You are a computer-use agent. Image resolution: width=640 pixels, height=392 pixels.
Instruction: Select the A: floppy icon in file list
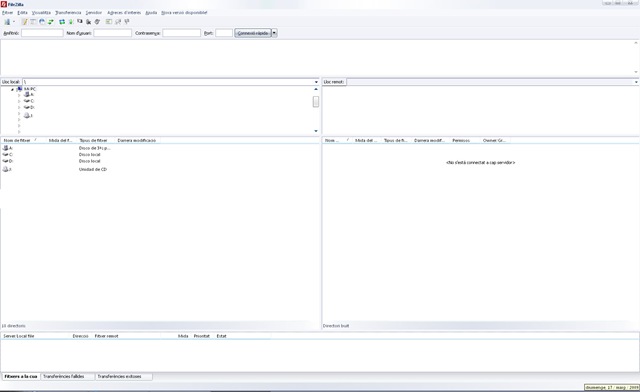click(x=5, y=148)
